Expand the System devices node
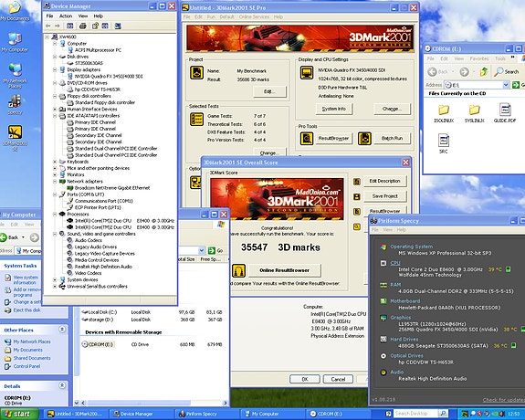Screen dimensions: 525x420 [55, 279]
